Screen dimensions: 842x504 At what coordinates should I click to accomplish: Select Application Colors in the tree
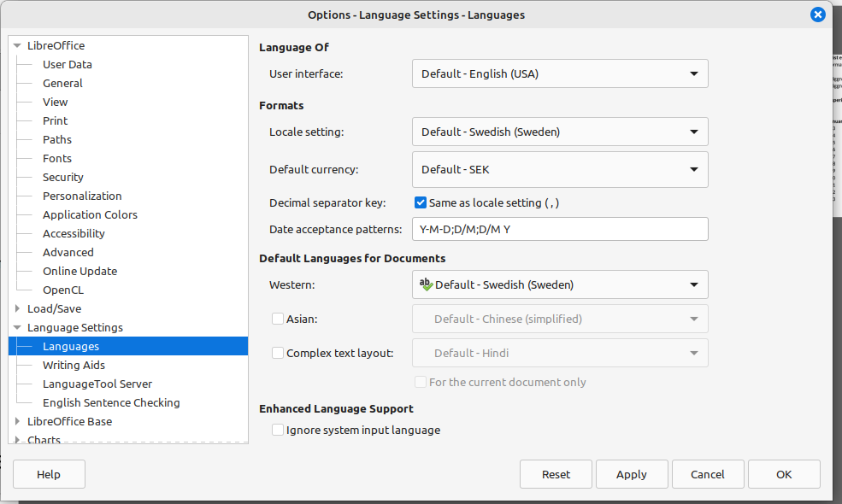[x=91, y=214]
